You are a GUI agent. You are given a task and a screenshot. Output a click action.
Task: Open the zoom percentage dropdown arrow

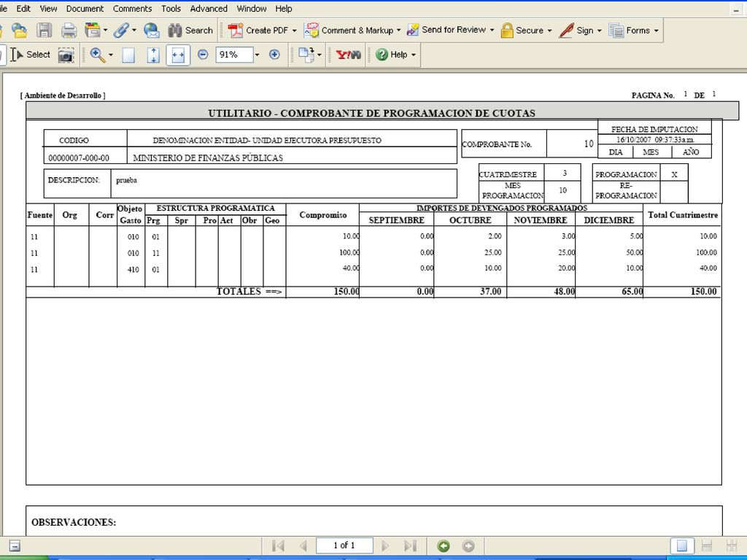click(258, 55)
